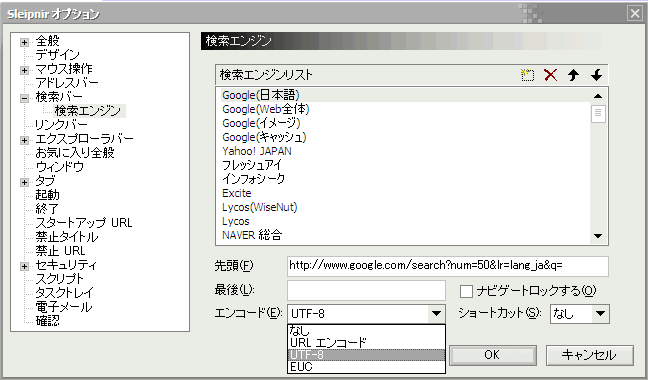Open the 起動 options page
This screenshot has height=380, width=648.
point(47,195)
